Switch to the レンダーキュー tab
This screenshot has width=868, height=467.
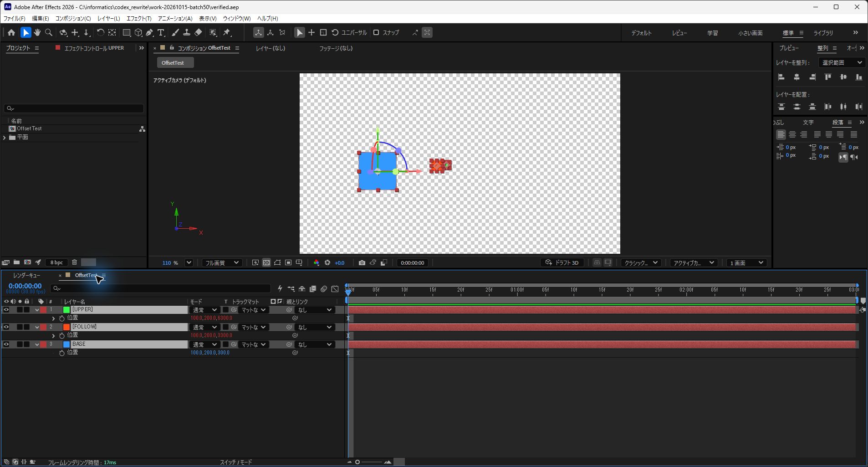(26, 275)
